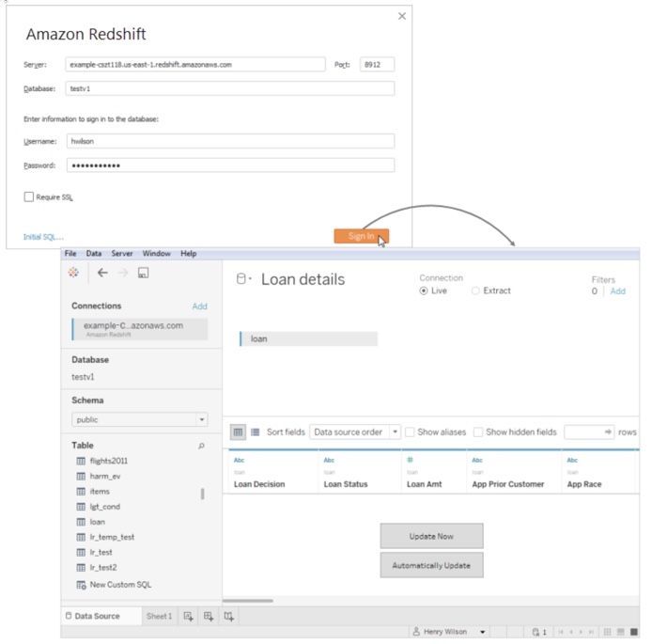The width and height of the screenshot is (652, 644).
Task: Expand the Henry Wilson user dropdown
Action: click(483, 632)
